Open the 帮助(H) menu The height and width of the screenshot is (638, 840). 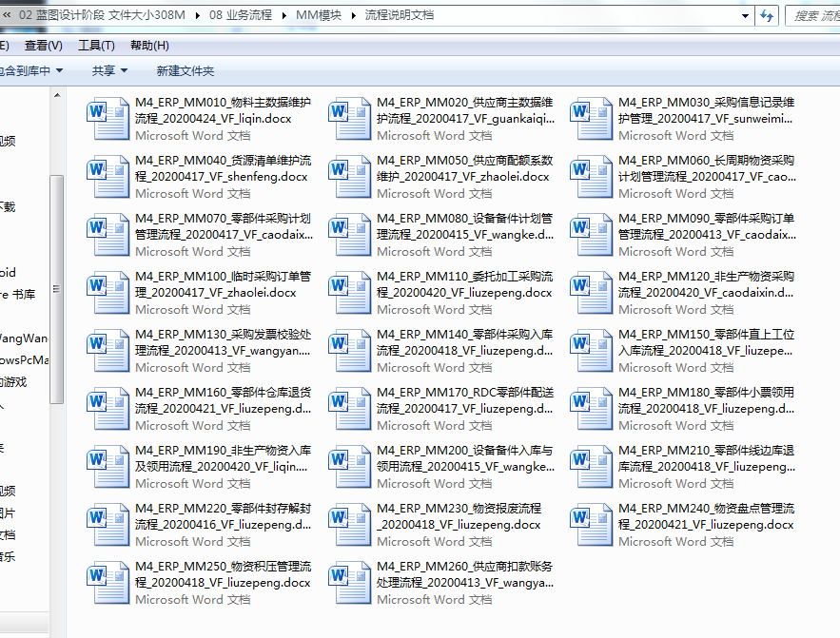tap(149, 46)
